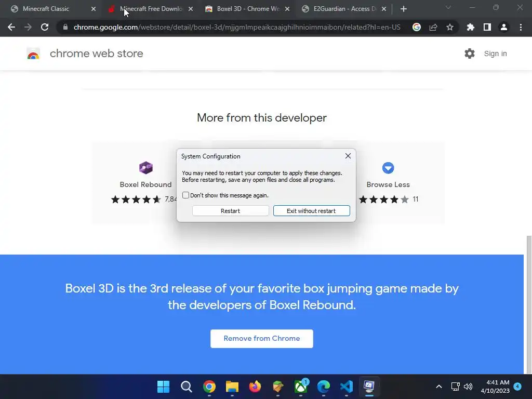Switch to the Minecraft Classic tab
Screen dimensions: 532x399
click(46, 9)
